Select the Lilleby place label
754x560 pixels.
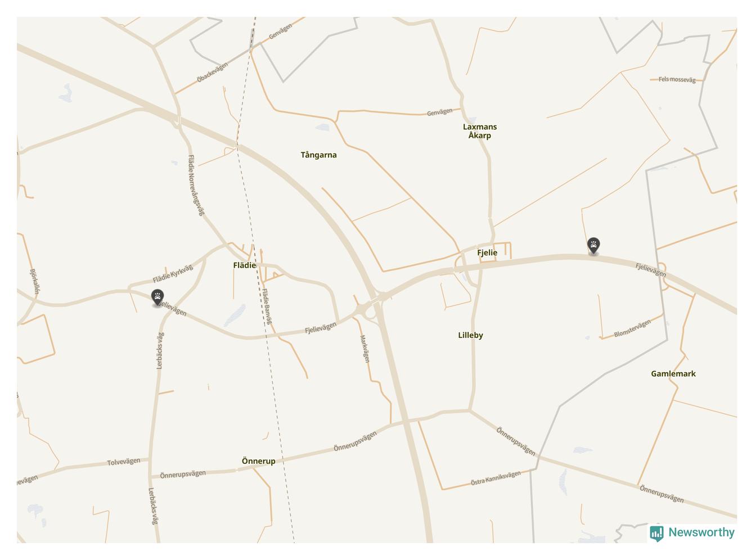coord(470,335)
